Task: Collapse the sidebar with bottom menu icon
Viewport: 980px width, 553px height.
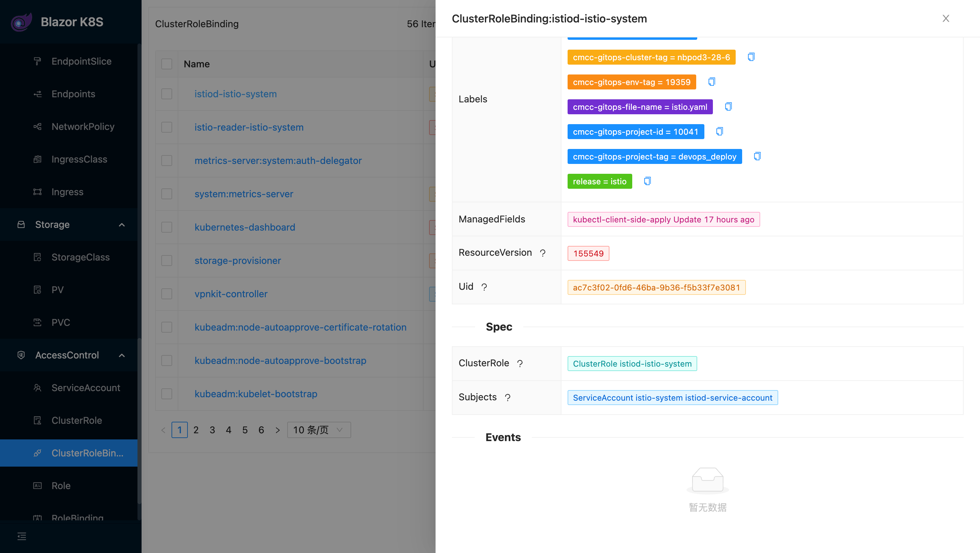Action: [22, 537]
